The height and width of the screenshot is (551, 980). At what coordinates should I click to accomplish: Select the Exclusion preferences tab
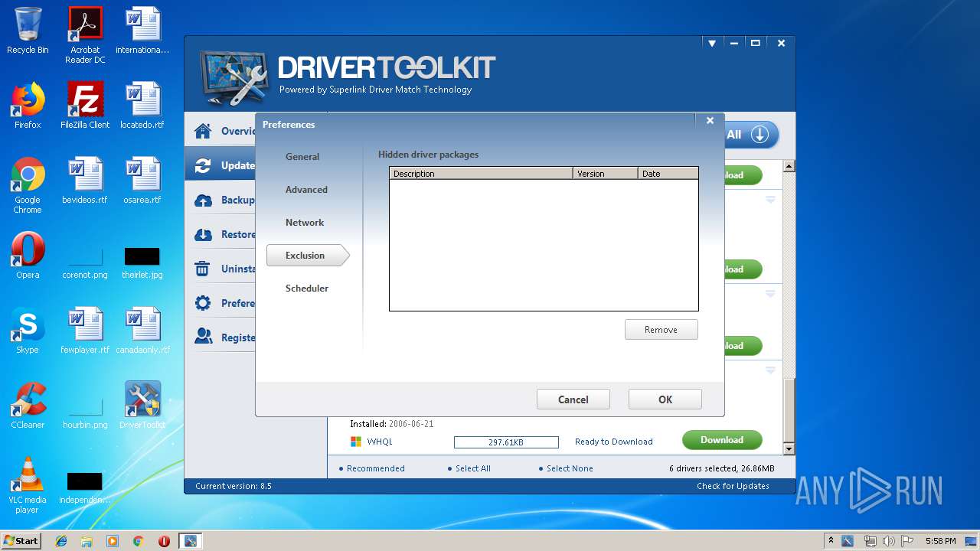click(x=307, y=256)
